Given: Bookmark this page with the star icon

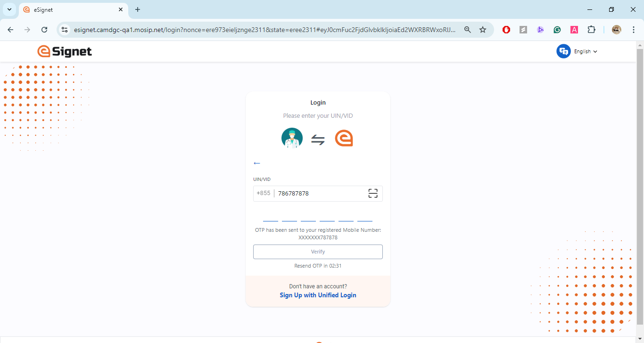Looking at the screenshot, I should click(x=483, y=30).
